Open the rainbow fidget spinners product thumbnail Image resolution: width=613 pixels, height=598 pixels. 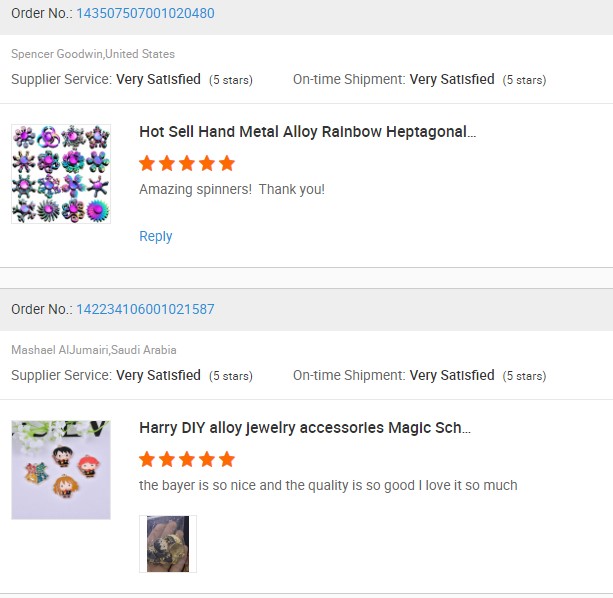(x=61, y=174)
